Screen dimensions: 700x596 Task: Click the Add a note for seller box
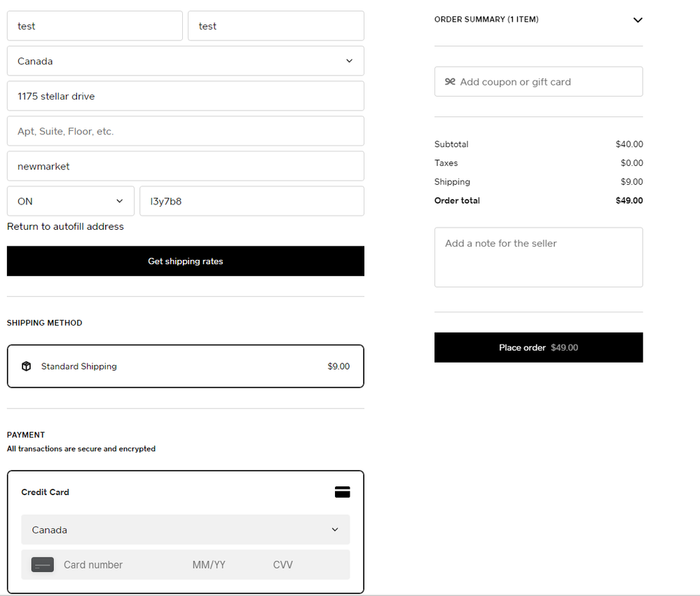point(538,257)
